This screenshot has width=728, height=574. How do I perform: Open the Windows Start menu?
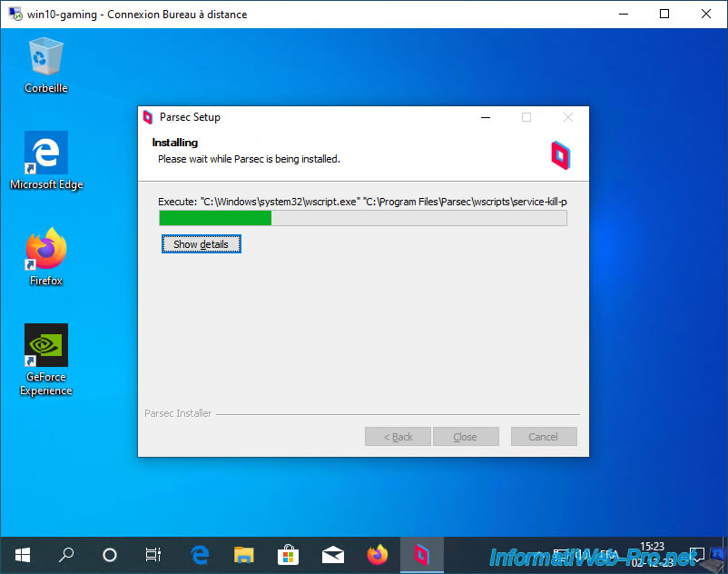(23, 555)
